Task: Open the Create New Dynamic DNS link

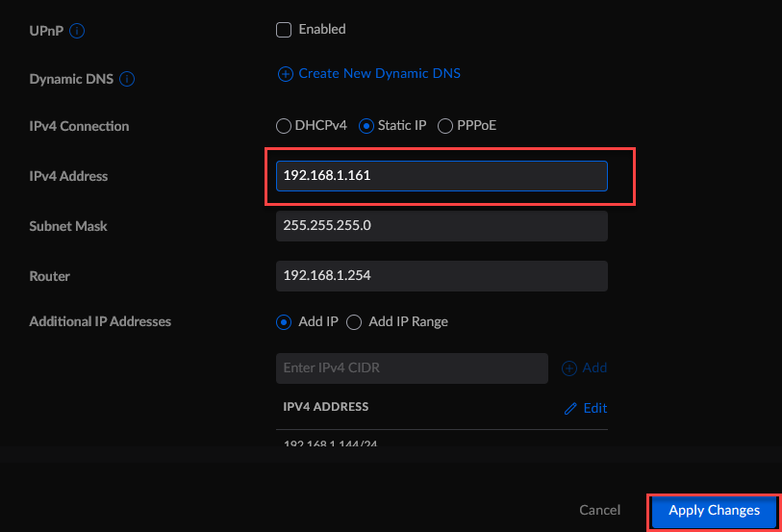Action: pyautogui.click(x=379, y=74)
